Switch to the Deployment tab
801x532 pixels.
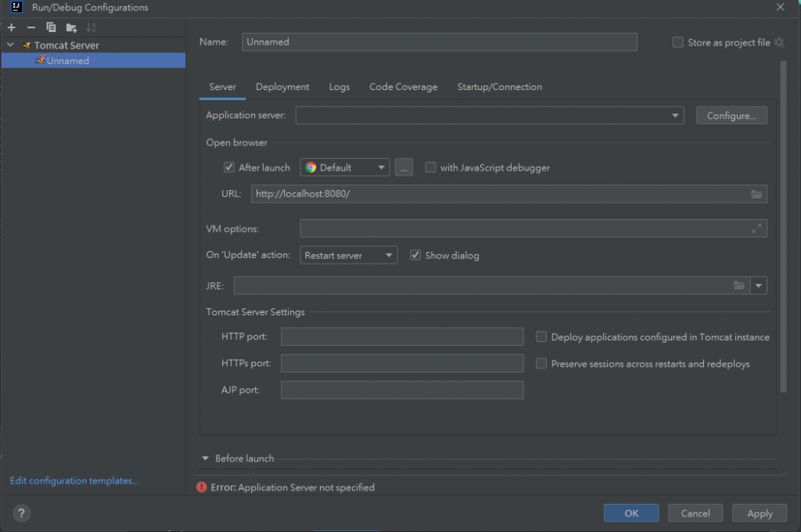tap(282, 87)
